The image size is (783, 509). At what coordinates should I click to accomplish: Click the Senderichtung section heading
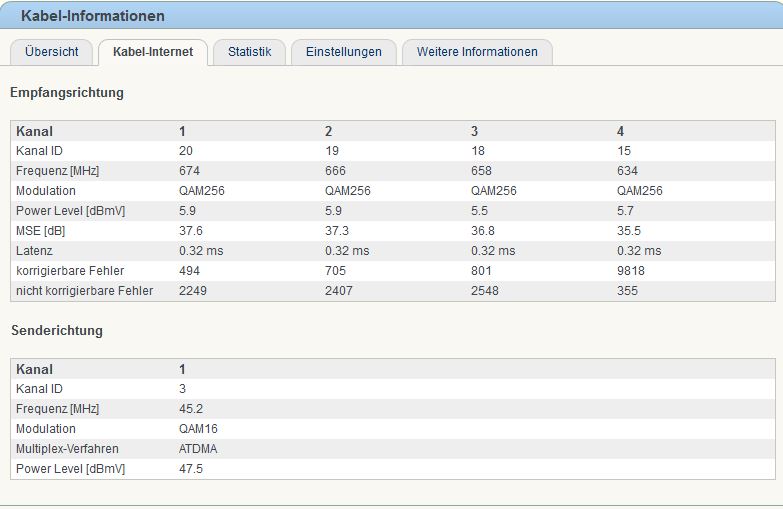[x=57, y=331]
